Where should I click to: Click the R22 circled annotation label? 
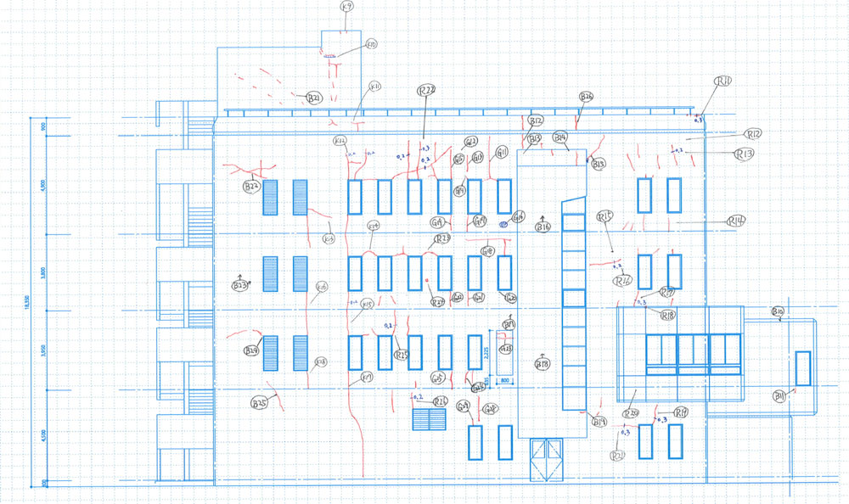tap(426, 90)
